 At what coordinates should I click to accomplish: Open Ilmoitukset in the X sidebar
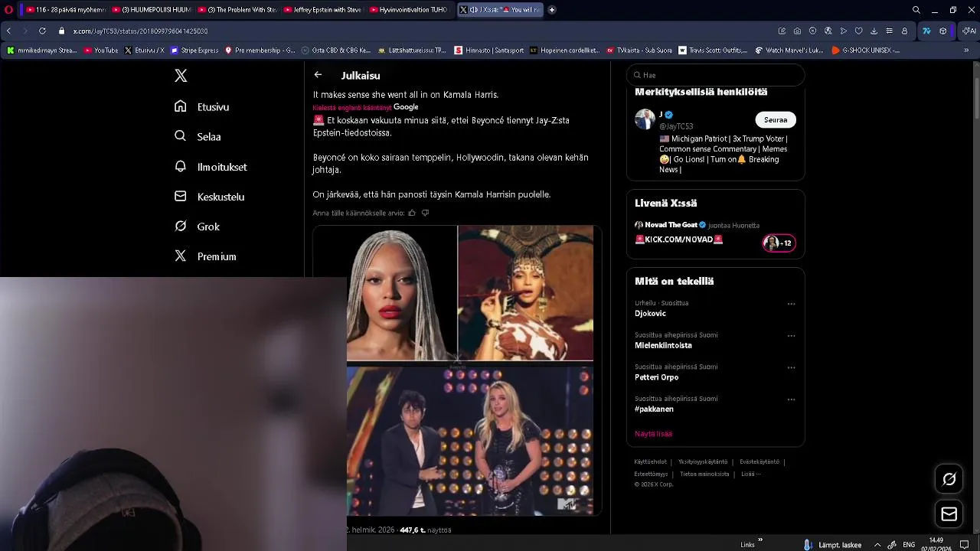coord(211,167)
